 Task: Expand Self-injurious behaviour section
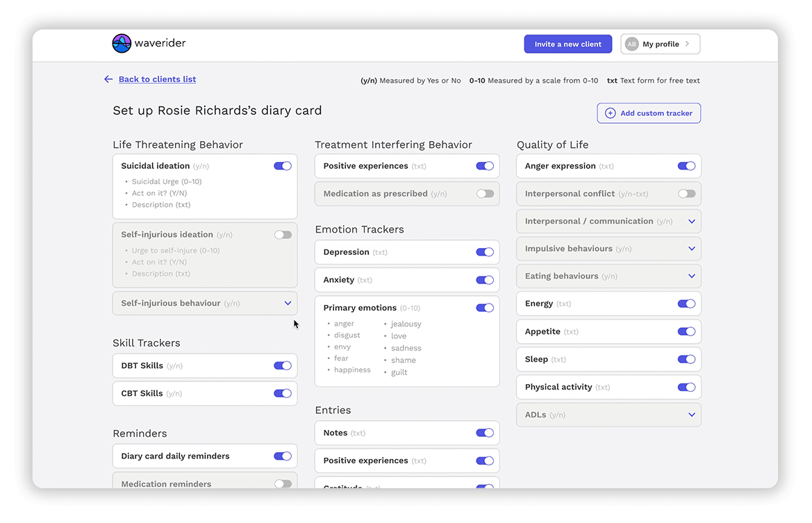pyautogui.click(x=288, y=303)
